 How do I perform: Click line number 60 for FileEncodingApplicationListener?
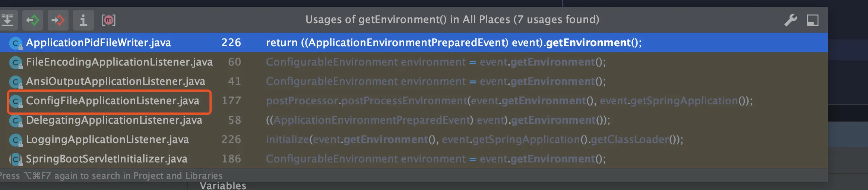234,62
